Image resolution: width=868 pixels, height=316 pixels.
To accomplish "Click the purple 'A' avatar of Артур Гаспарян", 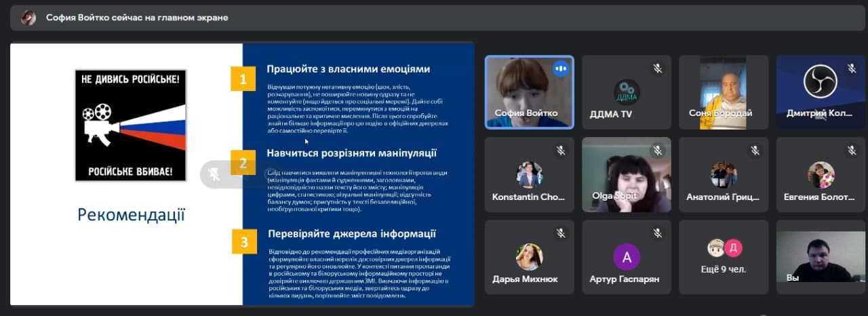I will click(x=626, y=257).
